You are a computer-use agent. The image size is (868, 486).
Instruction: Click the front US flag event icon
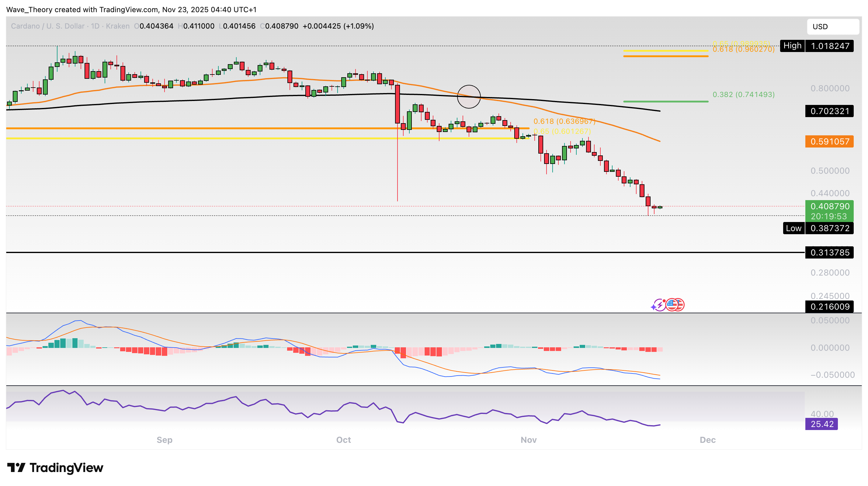672,305
